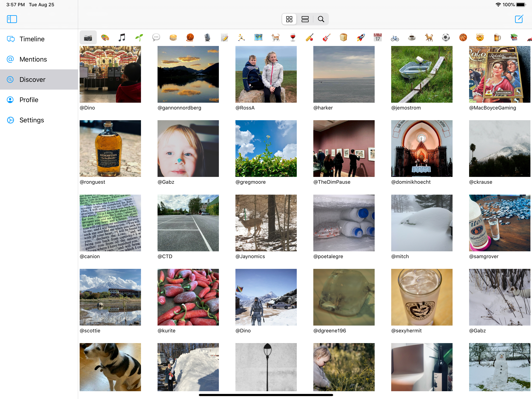Compose a new post
The width and height of the screenshot is (532, 399).
pos(519,19)
